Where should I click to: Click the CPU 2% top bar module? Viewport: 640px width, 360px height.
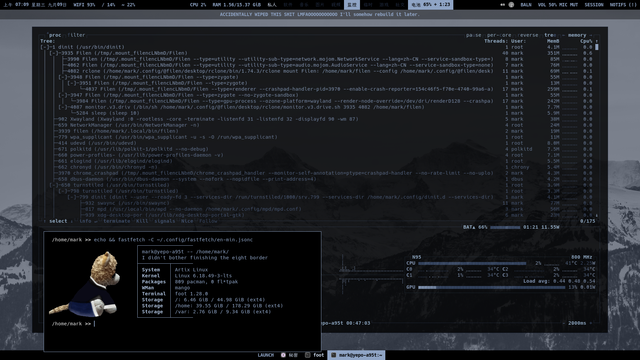click(198, 5)
